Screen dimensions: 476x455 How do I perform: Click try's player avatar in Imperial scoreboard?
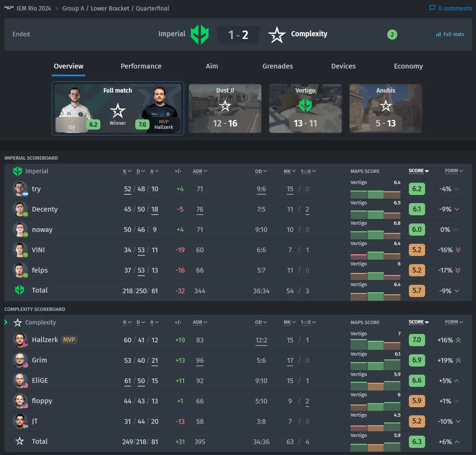(x=20, y=189)
